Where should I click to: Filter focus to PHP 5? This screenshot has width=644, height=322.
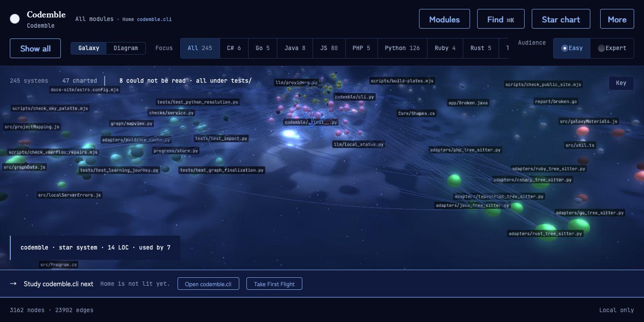[x=361, y=48]
